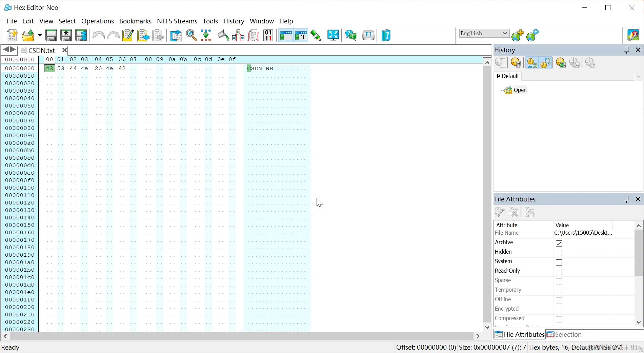
Task: Toggle the Archive checkbox
Action: (559, 243)
